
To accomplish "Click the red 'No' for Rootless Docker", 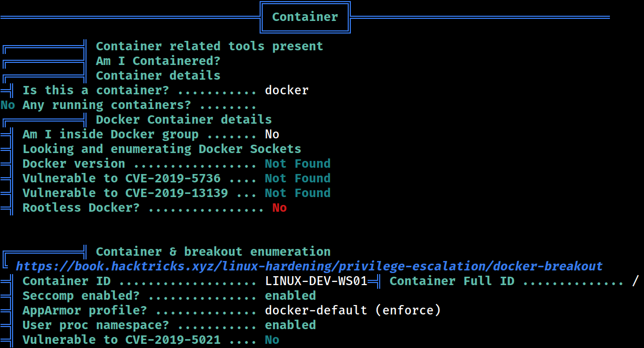I will coord(280,208).
